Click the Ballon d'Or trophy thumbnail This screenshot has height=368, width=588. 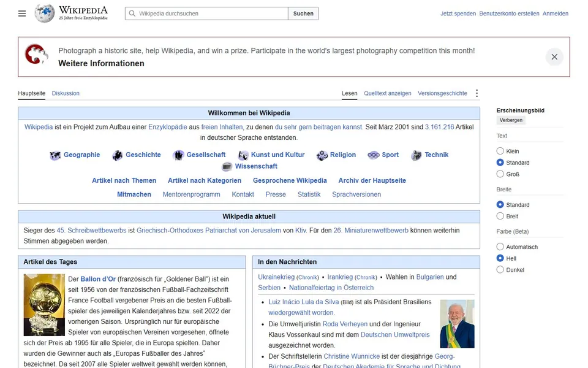(x=44, y=305)
